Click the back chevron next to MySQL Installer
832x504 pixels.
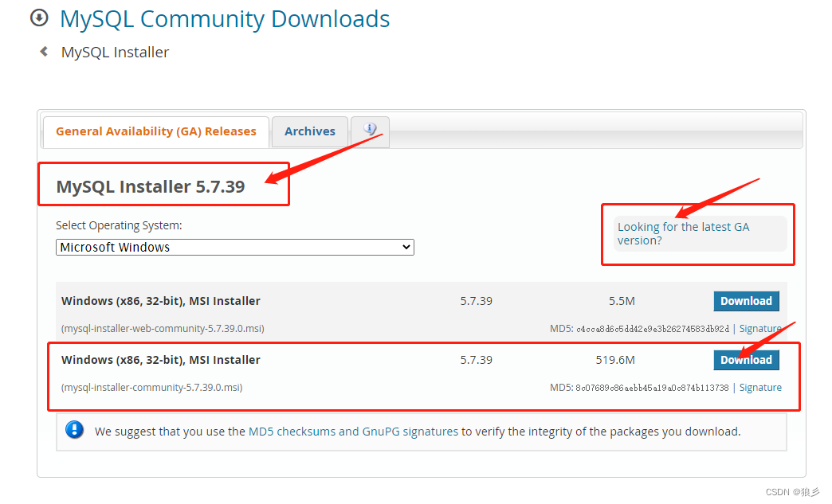tap(44, 52)
